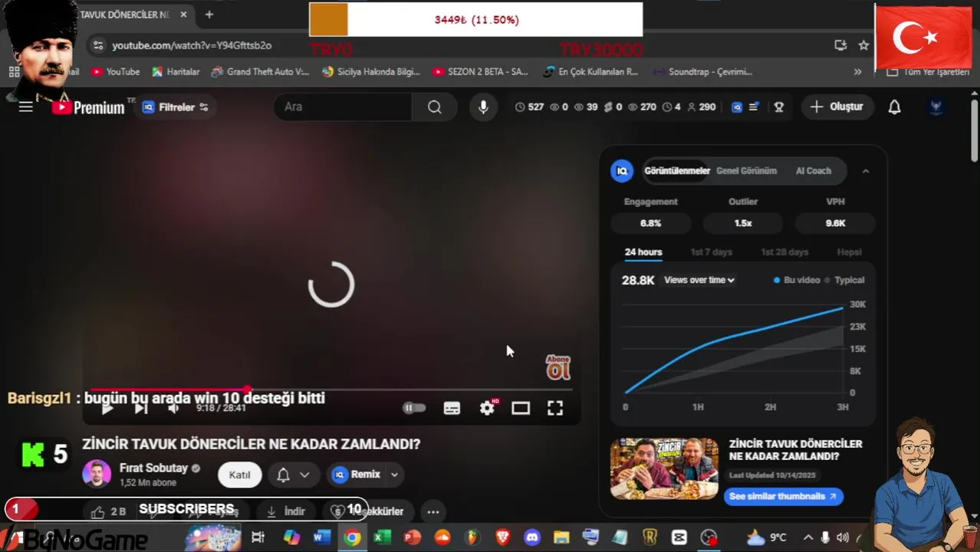
Task: Click the Katıl join button
Action: pyautogui.click(x=239, y=475)
